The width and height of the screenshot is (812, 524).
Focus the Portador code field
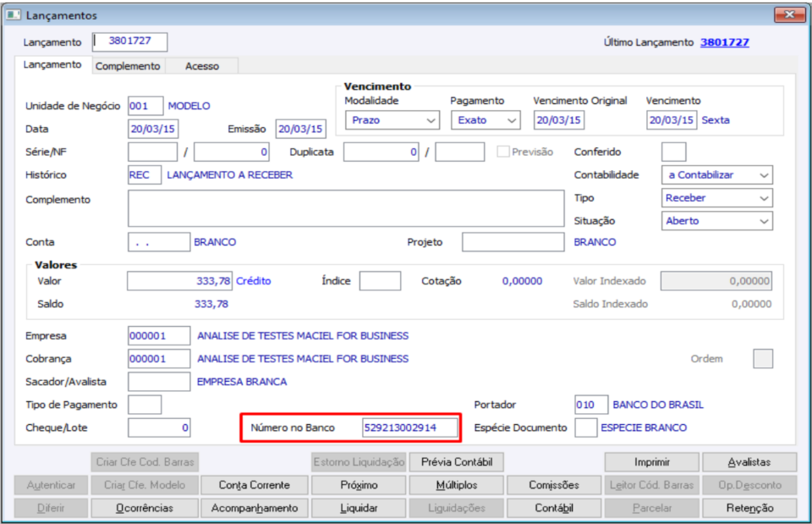(591, 405)
